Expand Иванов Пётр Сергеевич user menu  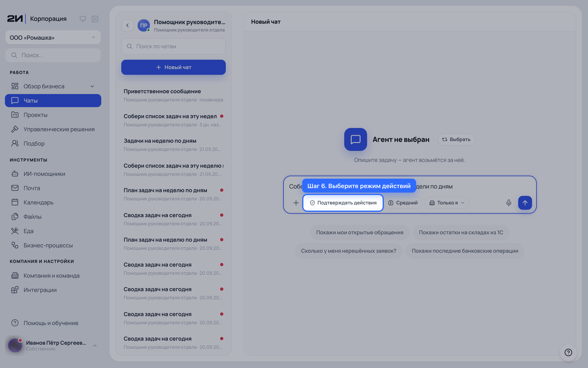[53, 345]
